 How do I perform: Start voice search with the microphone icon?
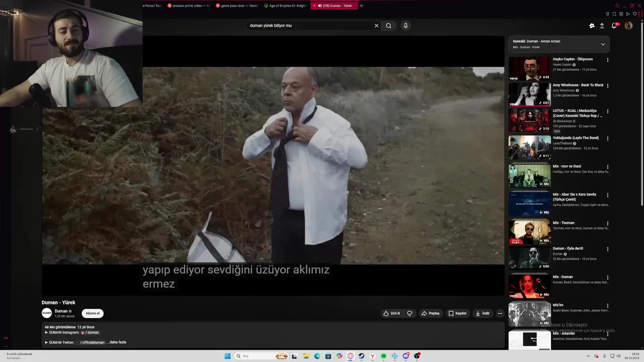pyautogui.click(x=406, y=26)
